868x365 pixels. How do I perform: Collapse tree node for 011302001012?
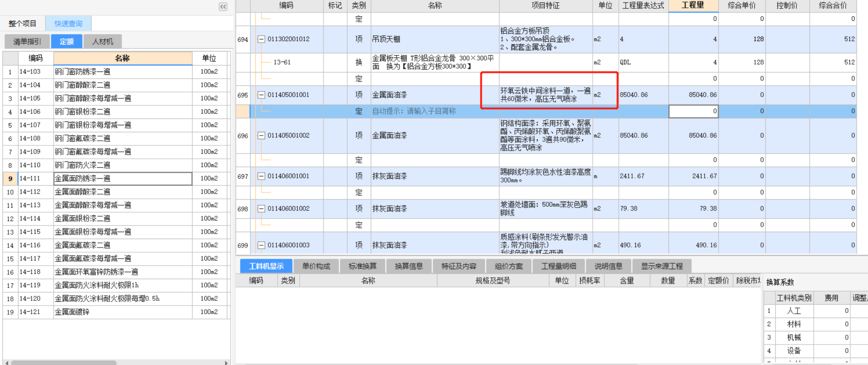pos(261,39)
